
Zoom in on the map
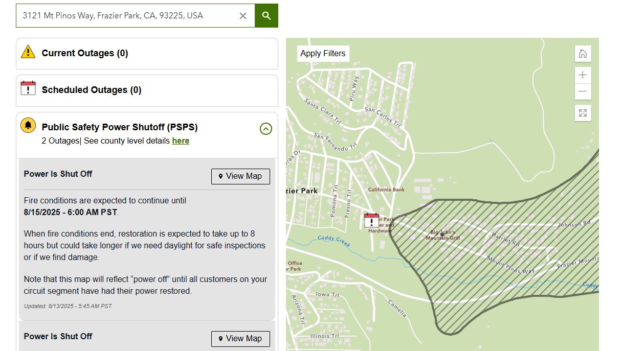[x=583, y=75]
